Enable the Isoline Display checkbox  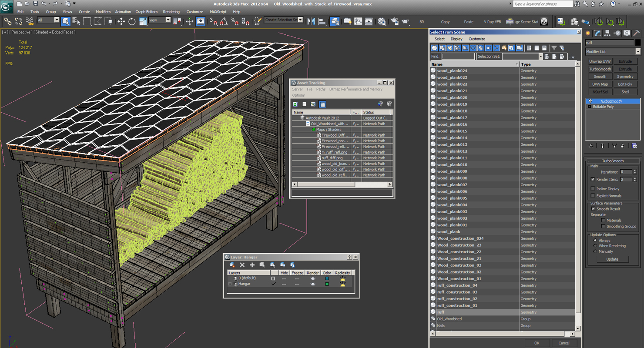(593, 189)
